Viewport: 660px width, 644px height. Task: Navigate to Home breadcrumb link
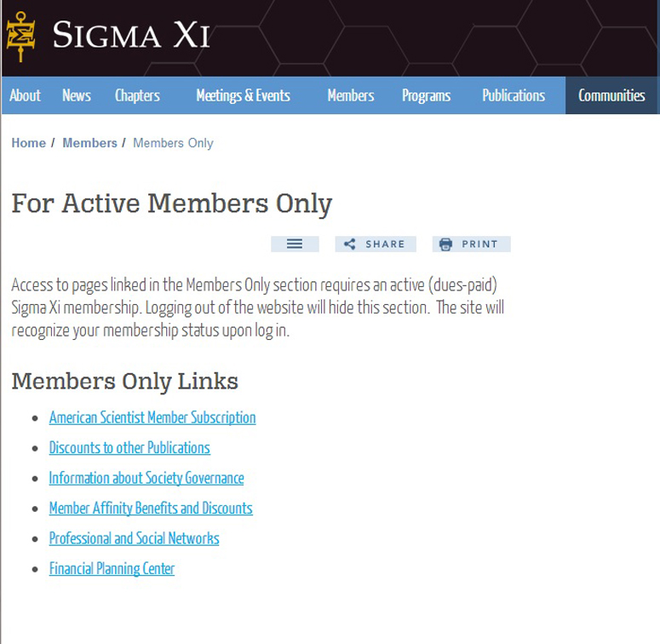(28, 143)
